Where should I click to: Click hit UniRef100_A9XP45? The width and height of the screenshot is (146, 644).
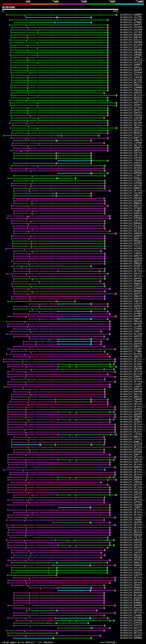[131, 342]
